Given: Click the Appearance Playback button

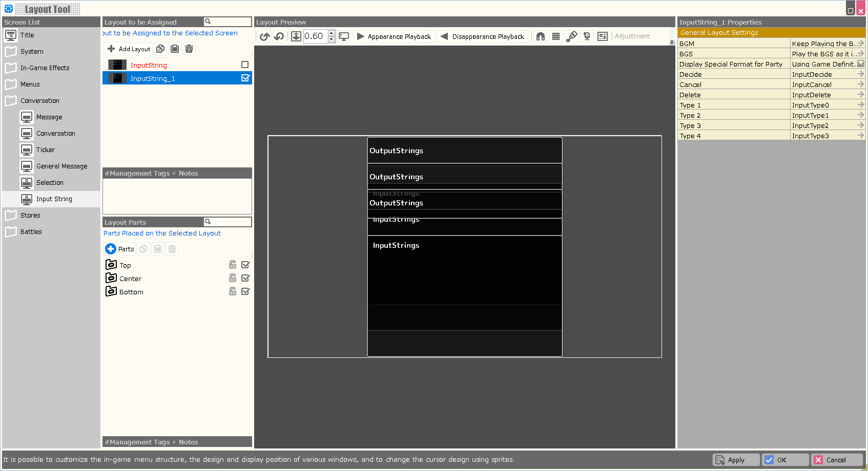Looking at the screenshot, I should pyautogui.click(x=394, y=36).
